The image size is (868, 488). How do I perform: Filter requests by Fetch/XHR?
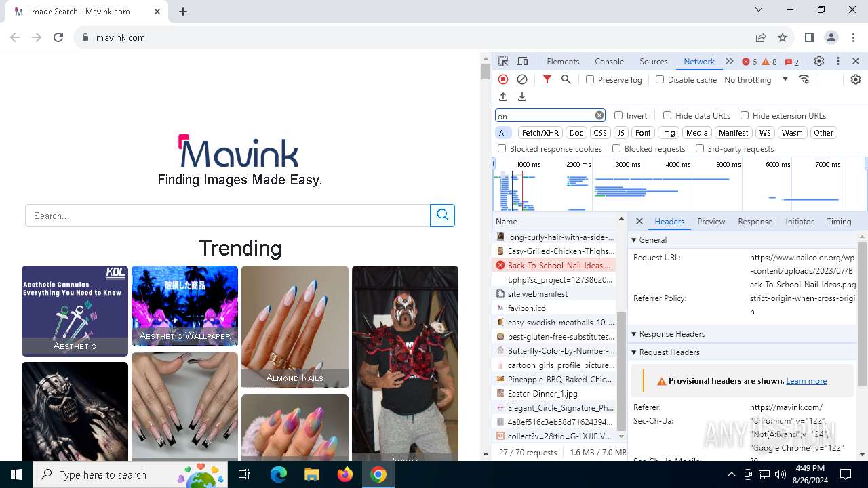540,133
